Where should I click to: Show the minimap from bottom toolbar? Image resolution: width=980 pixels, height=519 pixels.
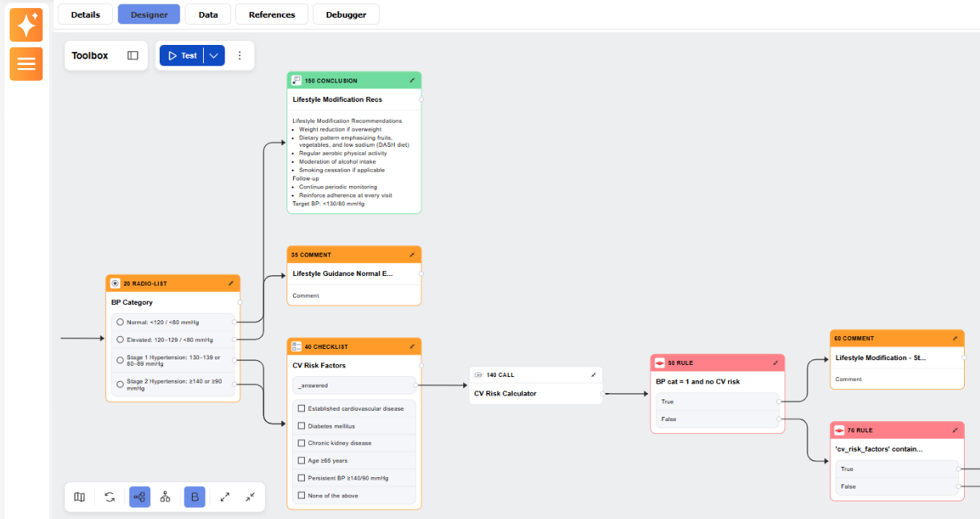[x=79, y=497]
